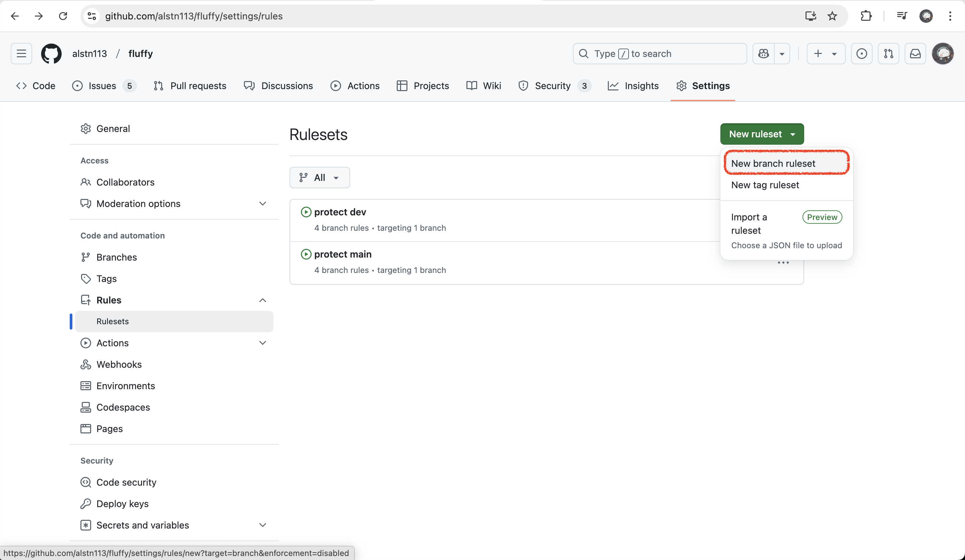Image resolution: width=965 pixels, height=560 pixels.
Task: Open the notifications inbox
Action: (x=915, y=54)
